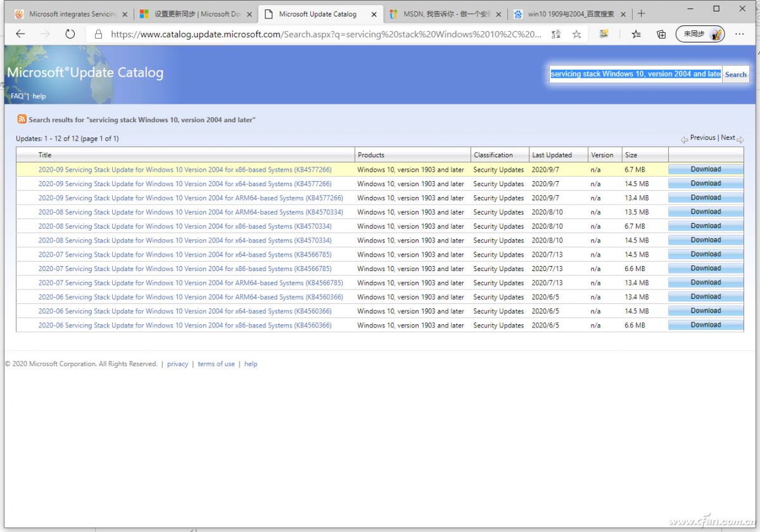
Task: Switch to the 设置更新同步 Microsoft Docs tab
Action: tap(197, 14)
